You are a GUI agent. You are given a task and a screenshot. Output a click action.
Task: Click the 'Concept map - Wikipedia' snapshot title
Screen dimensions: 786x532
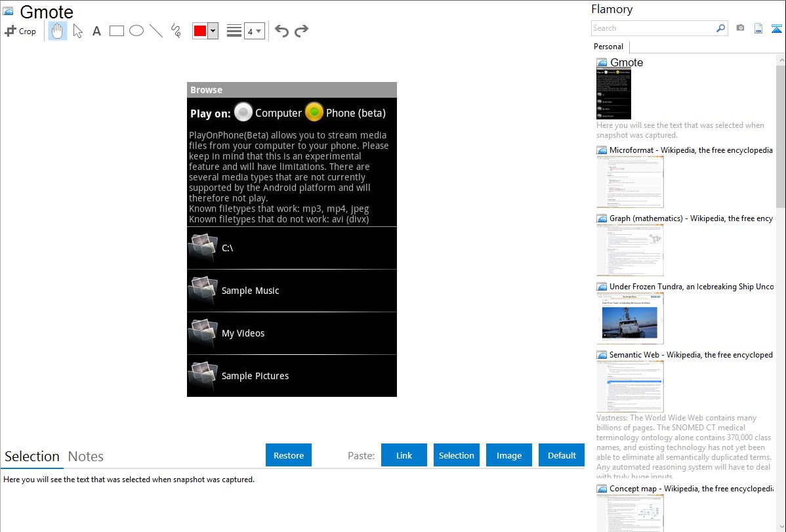pyautogui.click(x=691, y=489)
